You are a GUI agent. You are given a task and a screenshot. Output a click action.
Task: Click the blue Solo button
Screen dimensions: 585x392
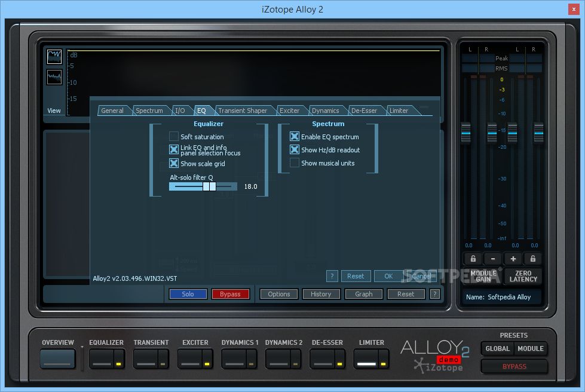[x=188, y=294]
